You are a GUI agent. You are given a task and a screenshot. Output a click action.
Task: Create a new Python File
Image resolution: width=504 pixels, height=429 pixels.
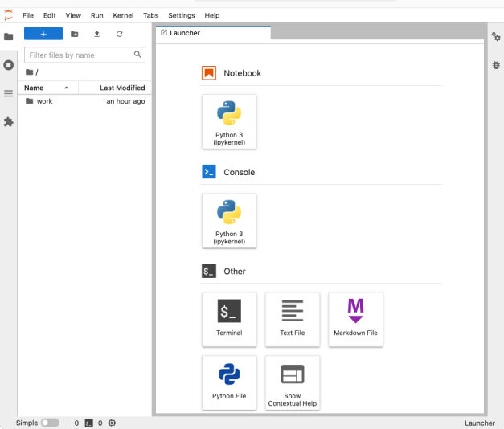point(229,382)
